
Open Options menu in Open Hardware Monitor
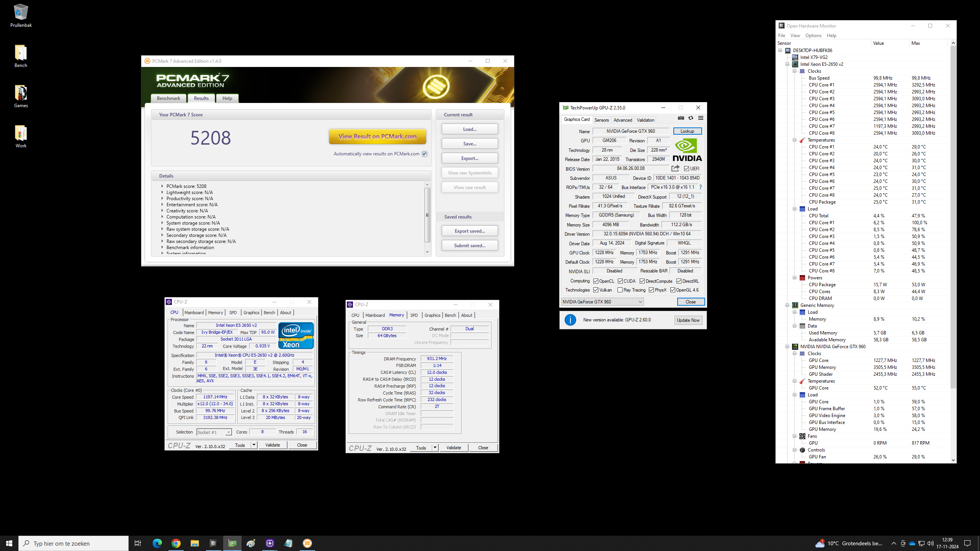(813, 36)
